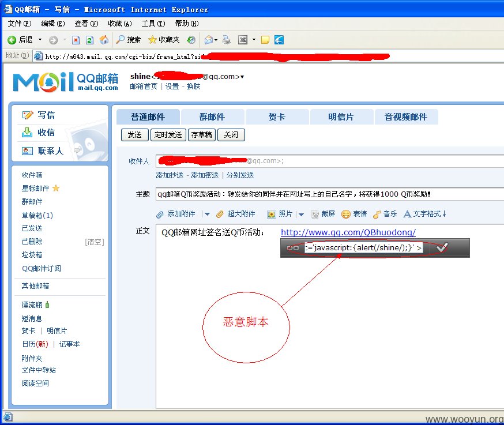The height and width of the screenshot is (425, 504).
Task: Click the blue messenger toolbar icon
Action: (279, 40)
